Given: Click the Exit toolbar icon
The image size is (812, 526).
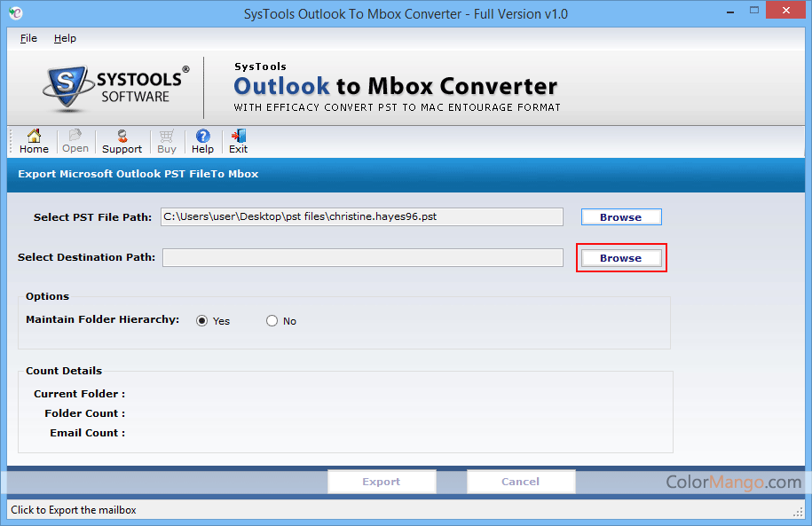Looking at the screenshot, I should 238,141.
